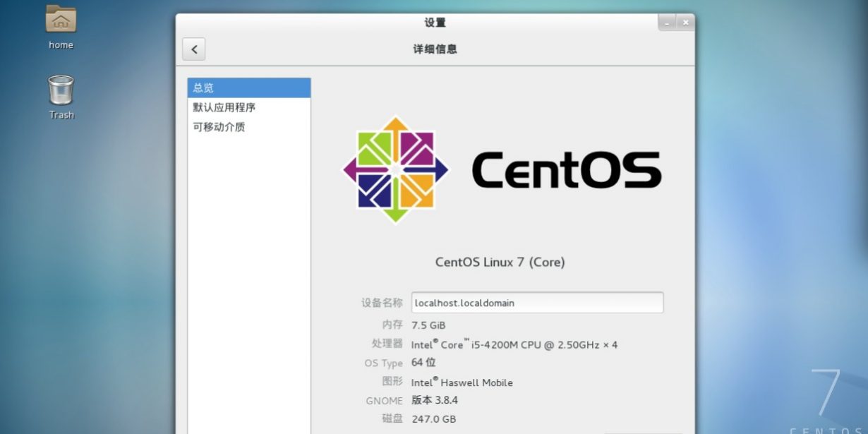Open 可移动介质 settings

point(217,126)
